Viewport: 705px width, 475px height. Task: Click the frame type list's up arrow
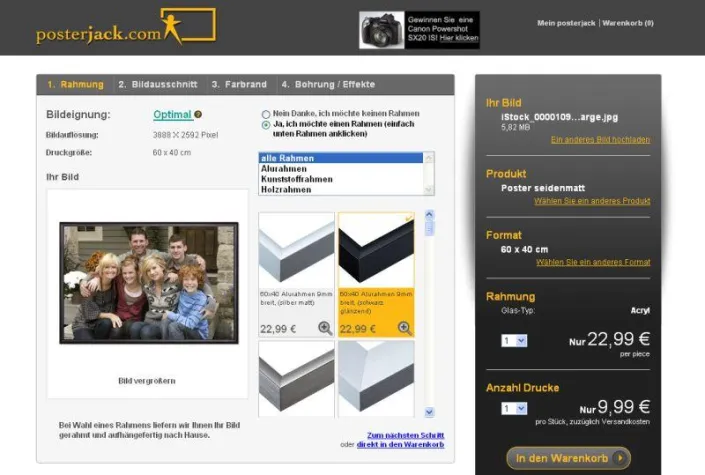tap(428, 157)
